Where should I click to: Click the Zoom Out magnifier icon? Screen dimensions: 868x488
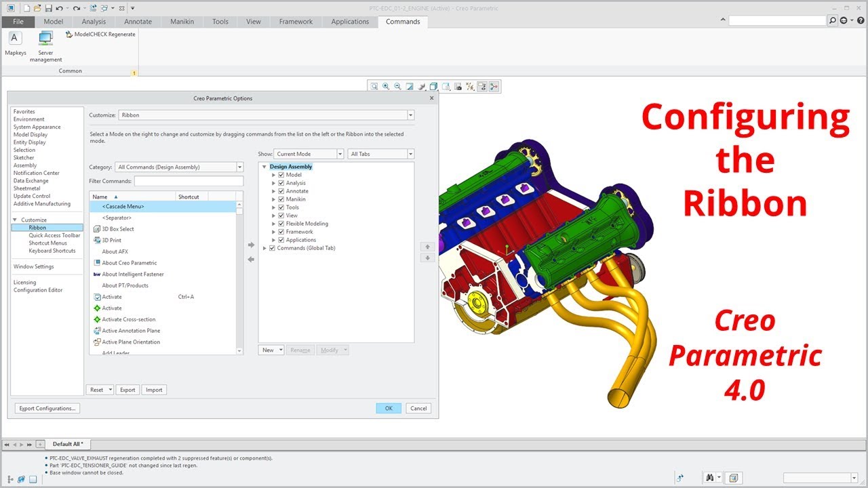click(x=397, y=87)
